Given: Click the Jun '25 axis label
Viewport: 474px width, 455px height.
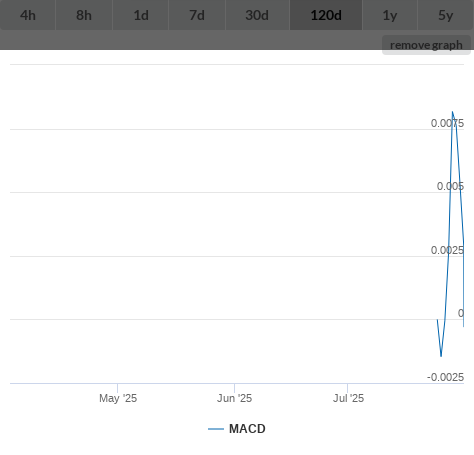Looking at the screenshot, I should coord(235,398).
